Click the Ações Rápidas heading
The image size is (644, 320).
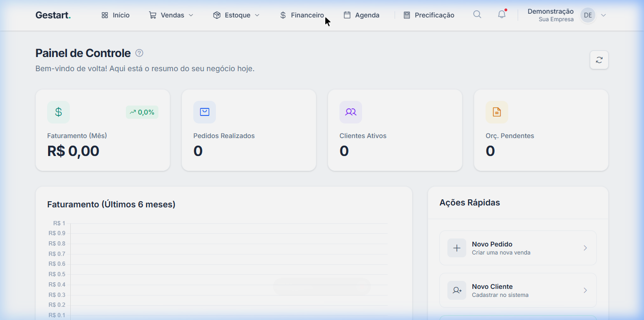(x=470, y=203)
